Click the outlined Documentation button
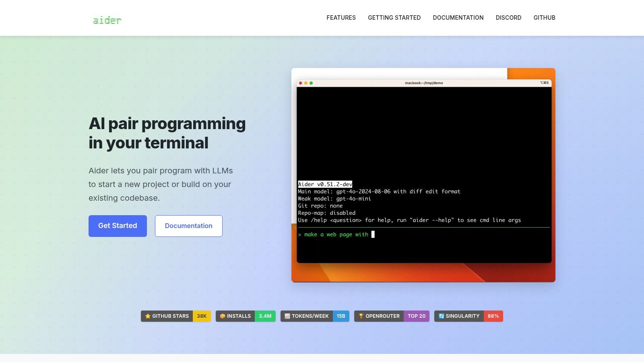Screen dimensions: 644x362 (x=188, y=226)
